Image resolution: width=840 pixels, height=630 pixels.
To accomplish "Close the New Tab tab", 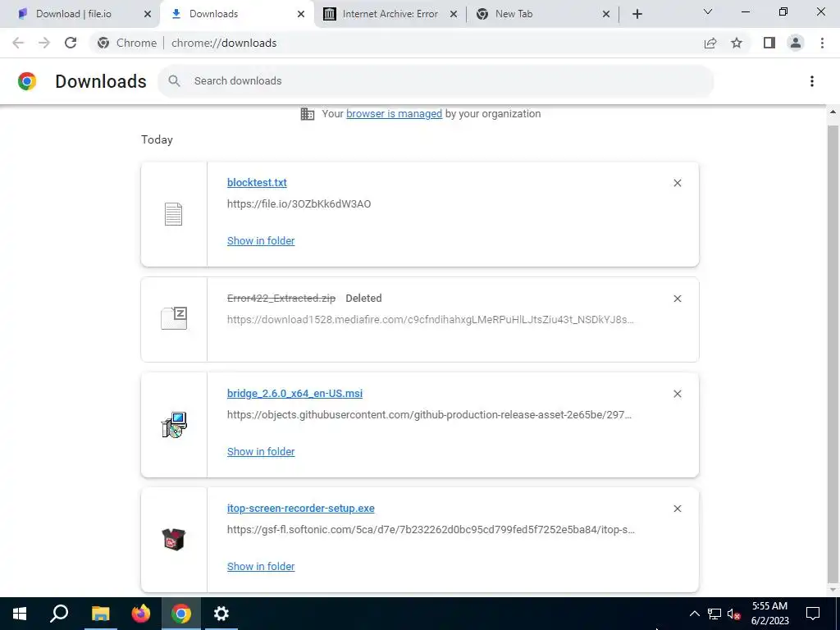I will point(606,14).
